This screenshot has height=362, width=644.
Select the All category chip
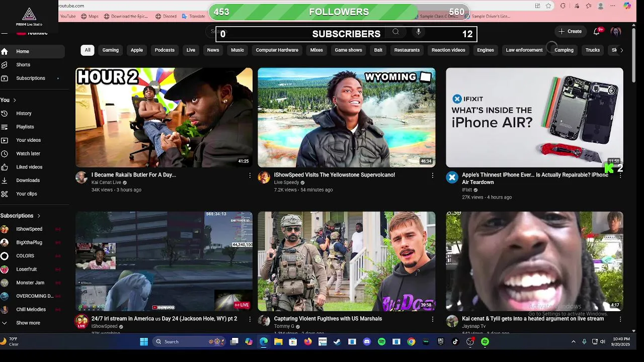coord(88,50)
